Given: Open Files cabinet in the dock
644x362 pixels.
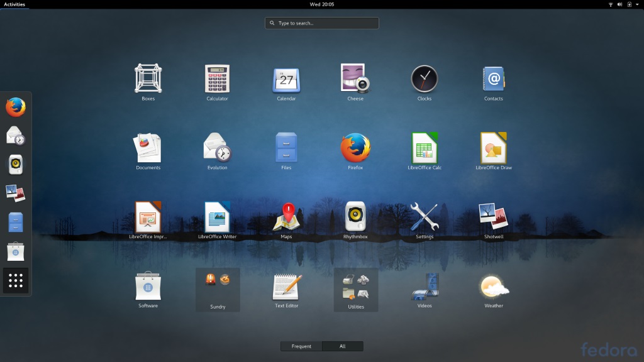Looking at the screenshot, I should point(16,222).
